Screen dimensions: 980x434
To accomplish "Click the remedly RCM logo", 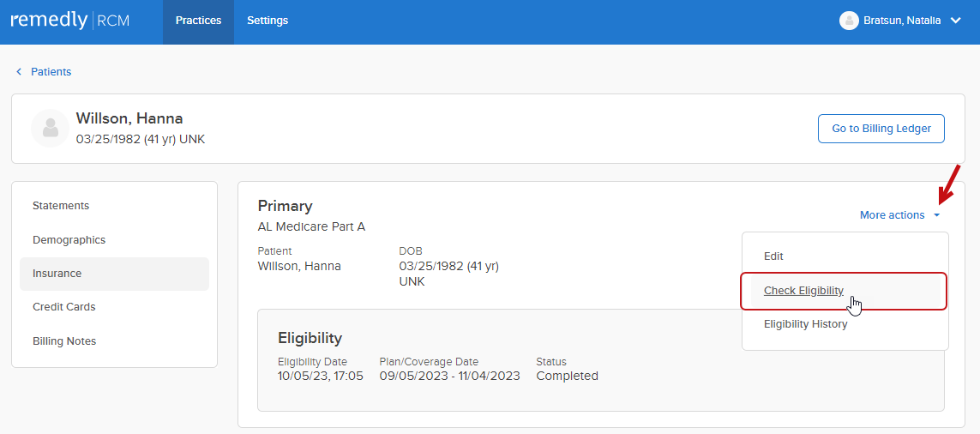I will [x=70, y=21].
